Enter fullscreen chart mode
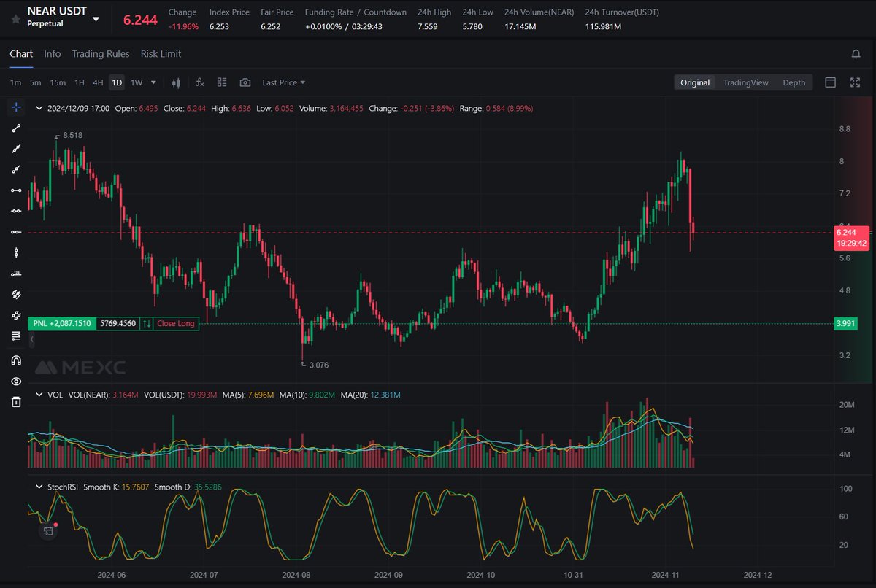876x588 pixels. [856, 82]
